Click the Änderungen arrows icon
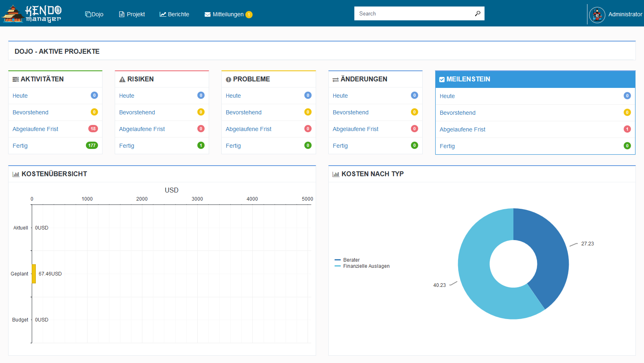Image resolution: width=644 pixels, height=363 pixels. pos(336,79)
